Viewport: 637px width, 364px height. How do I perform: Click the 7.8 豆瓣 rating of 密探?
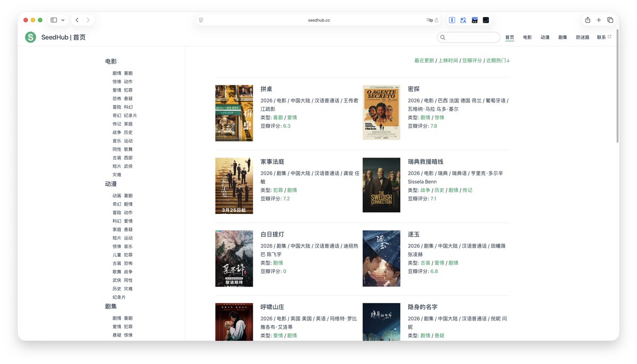point(434,126)
